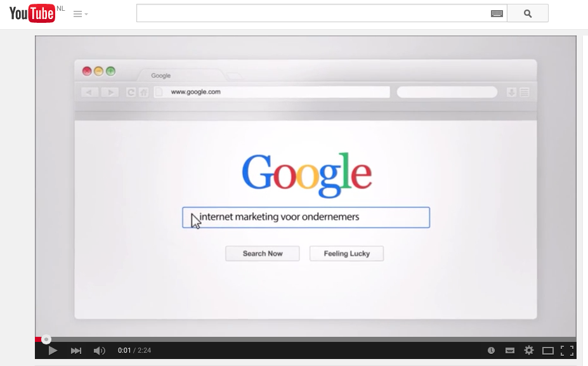Click the Feeling Lucky button in the video
This screenshot has width=588, height=366.
tap(346, 254)
